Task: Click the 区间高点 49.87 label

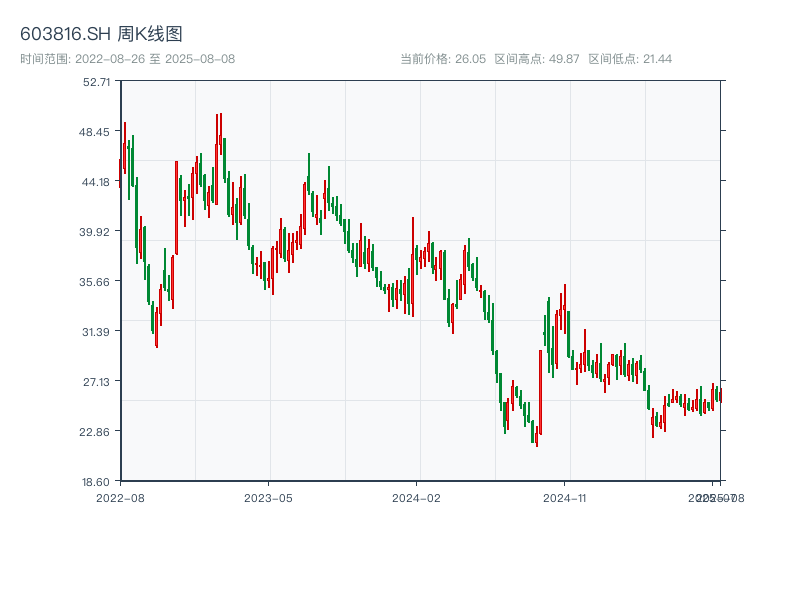Action: point(537,59)
